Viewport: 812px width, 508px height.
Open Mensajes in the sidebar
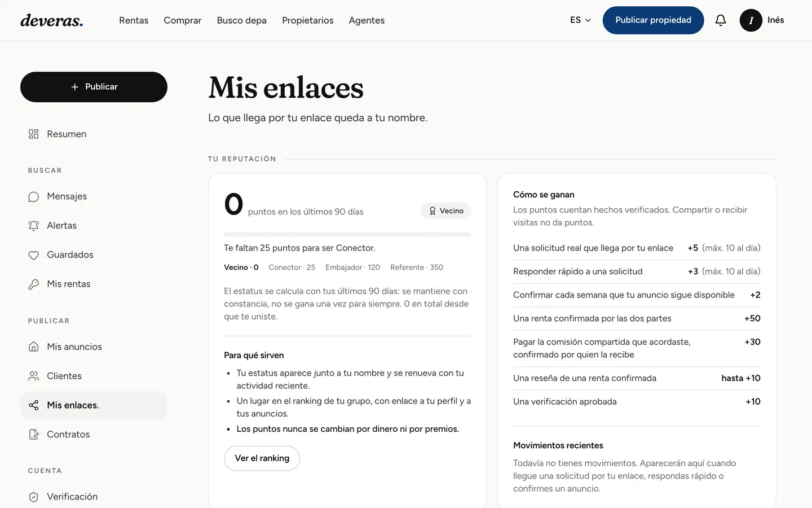pyautogui.click(x=94, y=196)
